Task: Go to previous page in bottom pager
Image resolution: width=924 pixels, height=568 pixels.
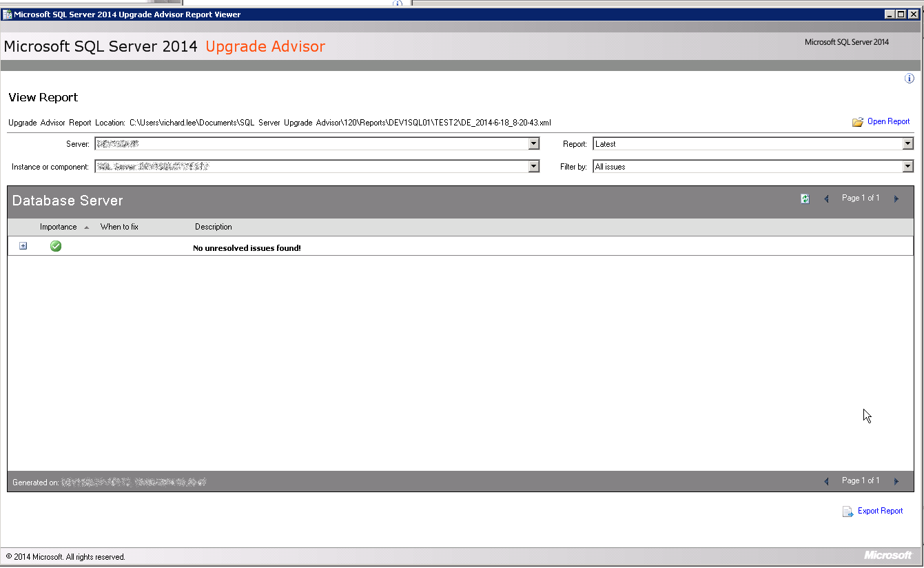Action: tap(827, 482)
